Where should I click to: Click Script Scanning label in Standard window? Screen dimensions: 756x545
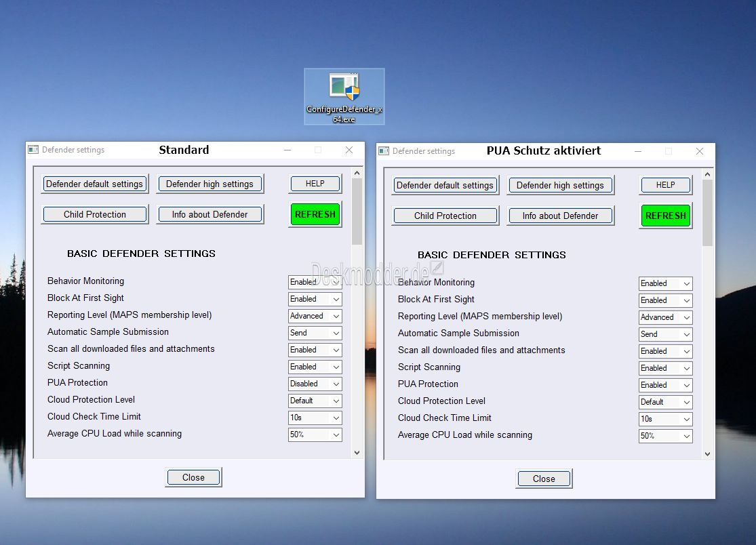[x=79, y=366]
